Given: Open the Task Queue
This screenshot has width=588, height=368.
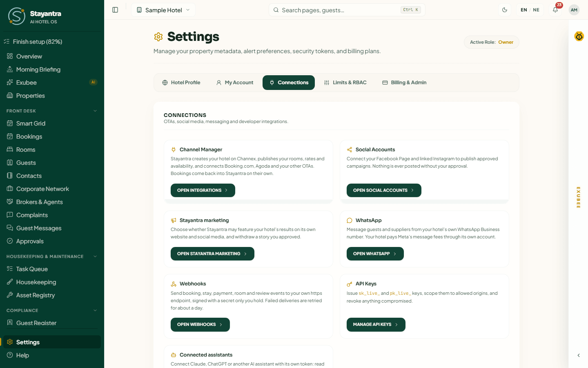Looking at the screenshot, I should click(x=52, y=269).
